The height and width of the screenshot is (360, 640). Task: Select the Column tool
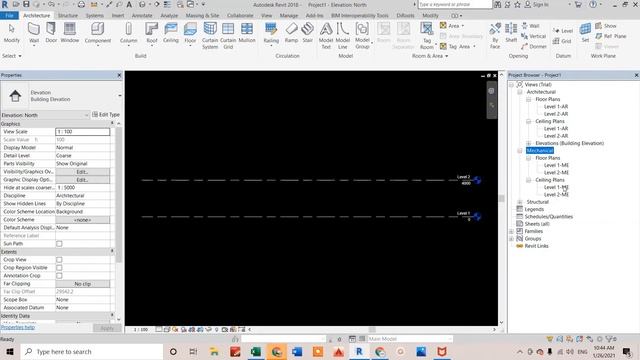pos(129,33)
